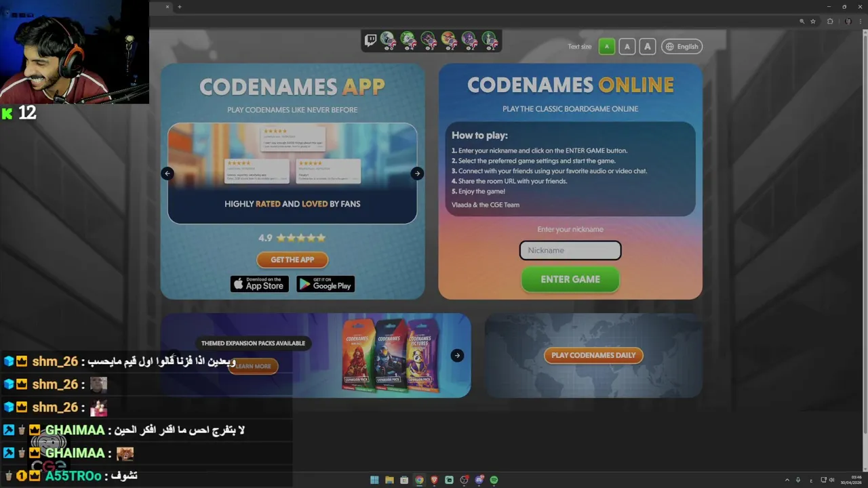
Task: Open the browser three-dot menu
Action: [860, 22]
